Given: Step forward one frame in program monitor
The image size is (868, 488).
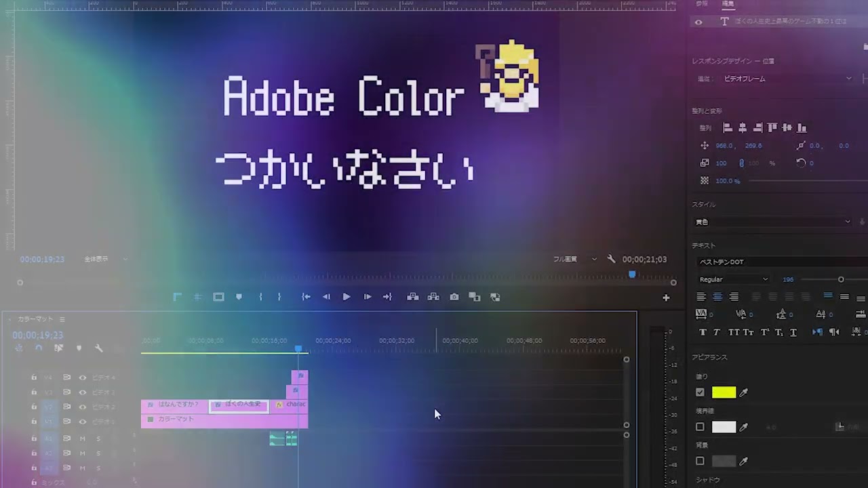Looking at the screenshot, I should coord(368,297).
